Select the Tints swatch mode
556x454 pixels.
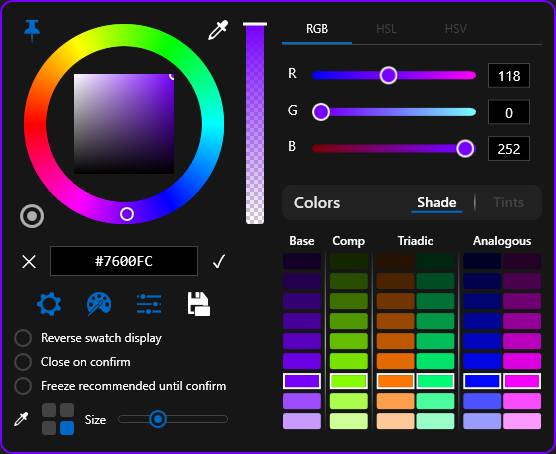508,203
